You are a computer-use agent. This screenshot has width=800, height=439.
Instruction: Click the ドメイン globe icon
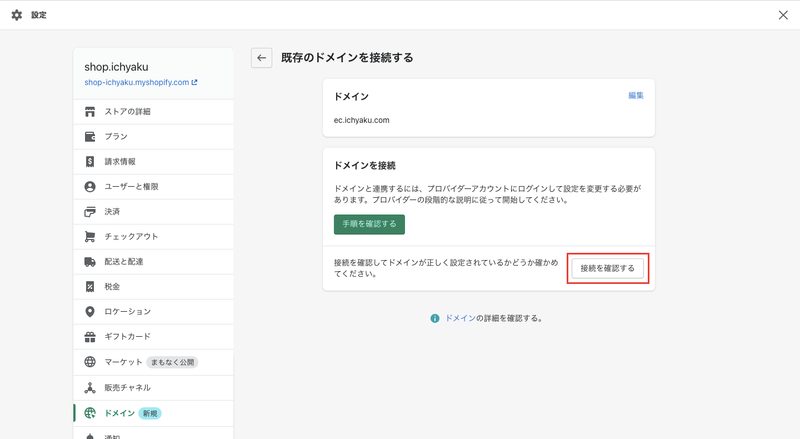point(90,413)
